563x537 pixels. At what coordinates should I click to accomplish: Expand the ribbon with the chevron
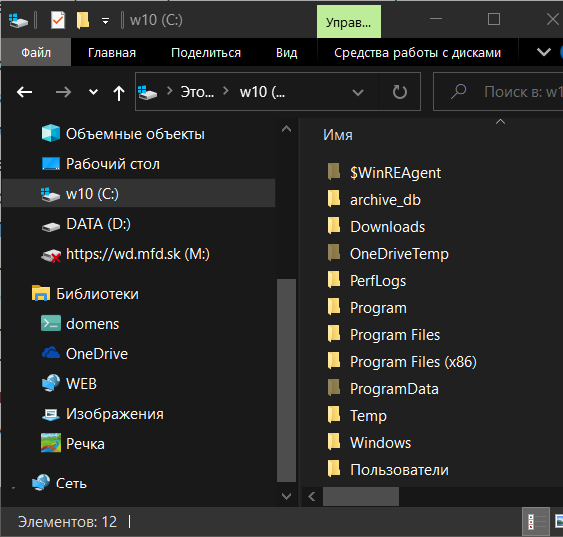click(544, 52)
